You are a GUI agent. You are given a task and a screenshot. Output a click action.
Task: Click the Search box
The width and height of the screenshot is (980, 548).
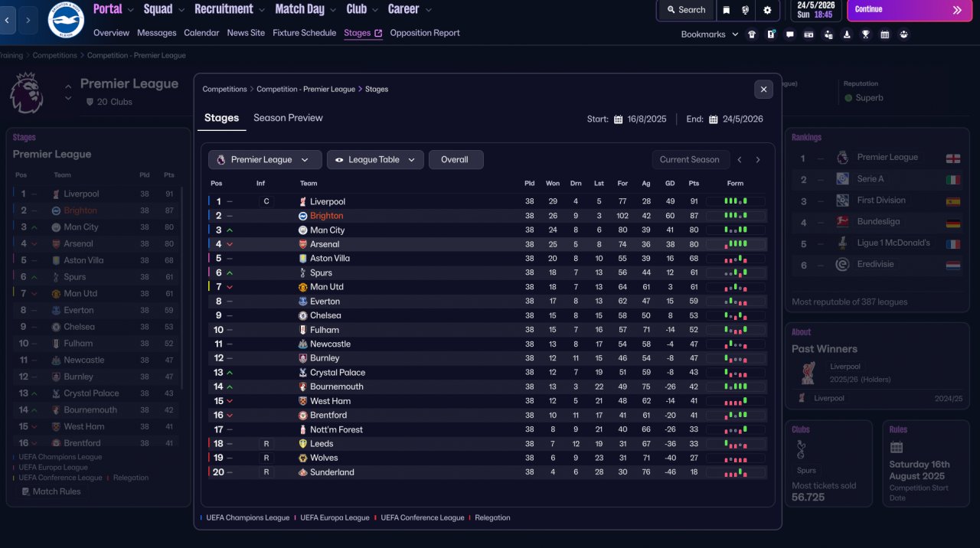686,10
